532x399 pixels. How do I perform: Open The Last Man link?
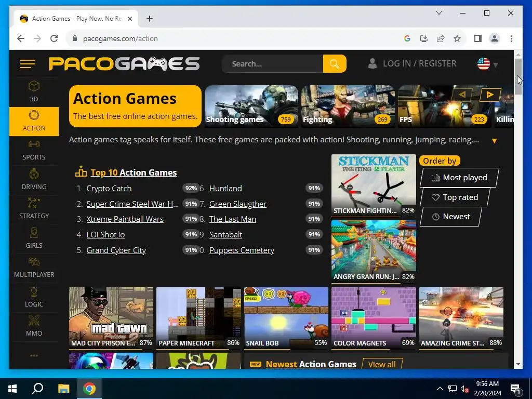233,219
